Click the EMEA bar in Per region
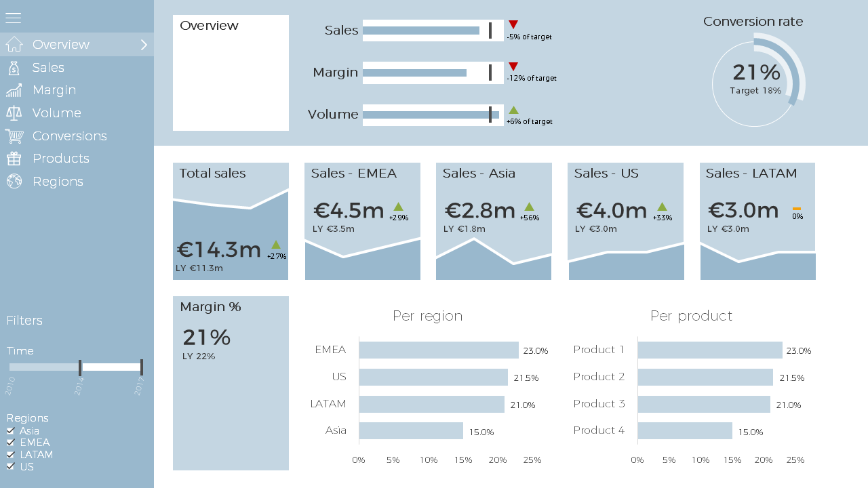Viewport: 868px width, 488px height. click(439, 350)
